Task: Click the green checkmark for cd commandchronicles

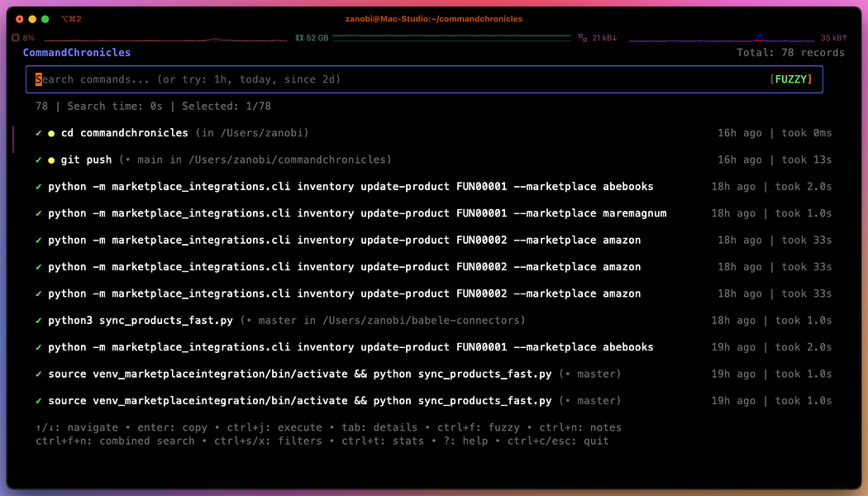Action: 38,133
